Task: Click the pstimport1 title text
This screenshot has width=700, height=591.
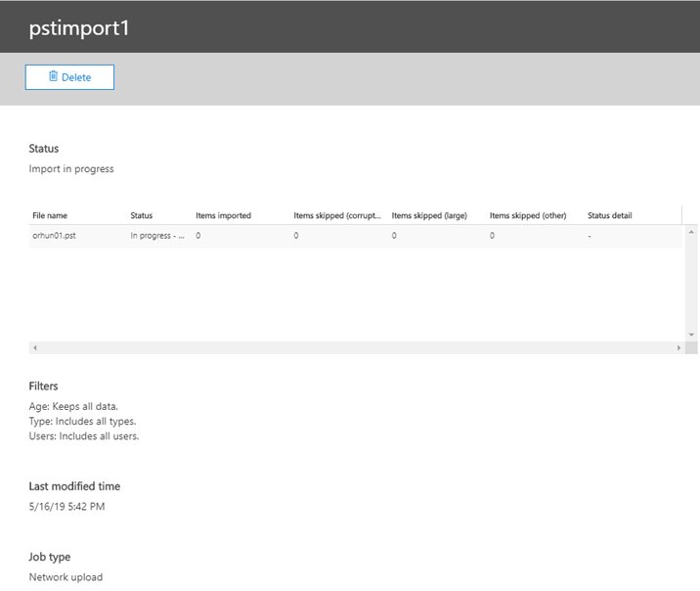Action: (79, 28)
